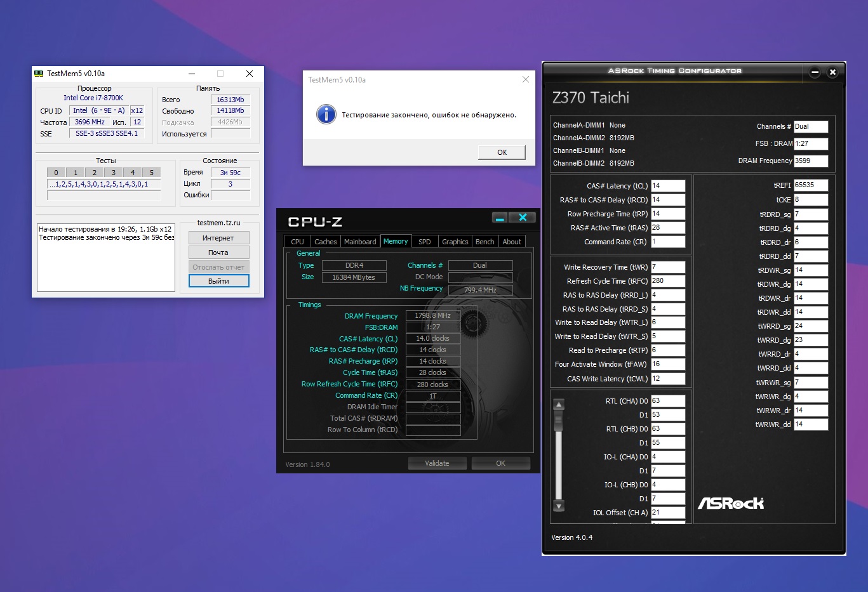This screenshot has width=868, height=592.
Task: Close the TestMem5 message dialog with X
Action: (x=525, y=79)
